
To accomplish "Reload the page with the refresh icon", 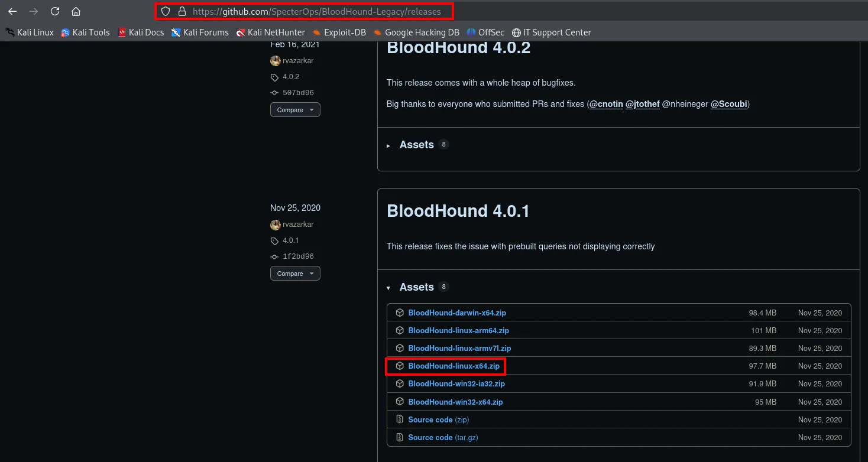I will pos(55,11).
